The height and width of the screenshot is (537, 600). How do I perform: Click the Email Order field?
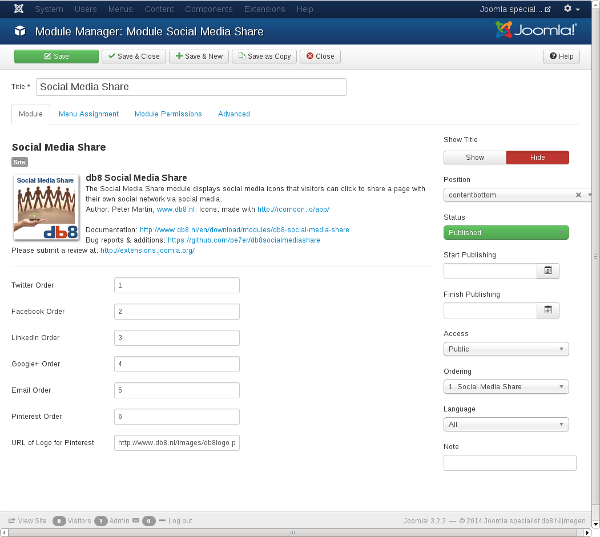tap(177, 390)
